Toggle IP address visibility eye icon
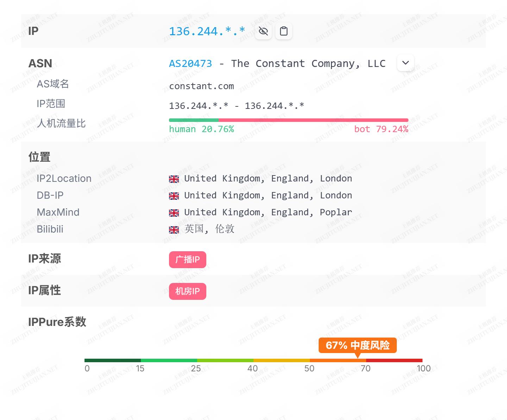Image resolution: width=507 pixels, height=420 pixels. [263, 31]
